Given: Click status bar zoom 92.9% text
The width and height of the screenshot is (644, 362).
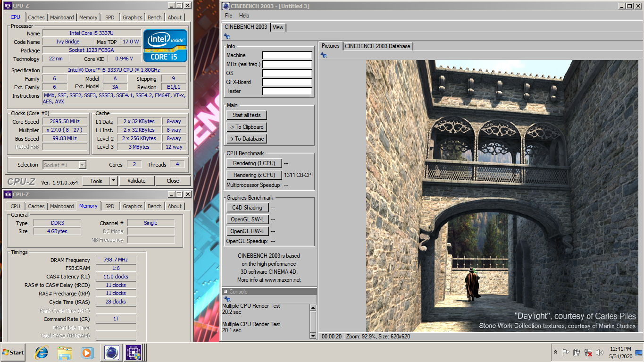Looking at the screenshot, I should pos(361,337).
